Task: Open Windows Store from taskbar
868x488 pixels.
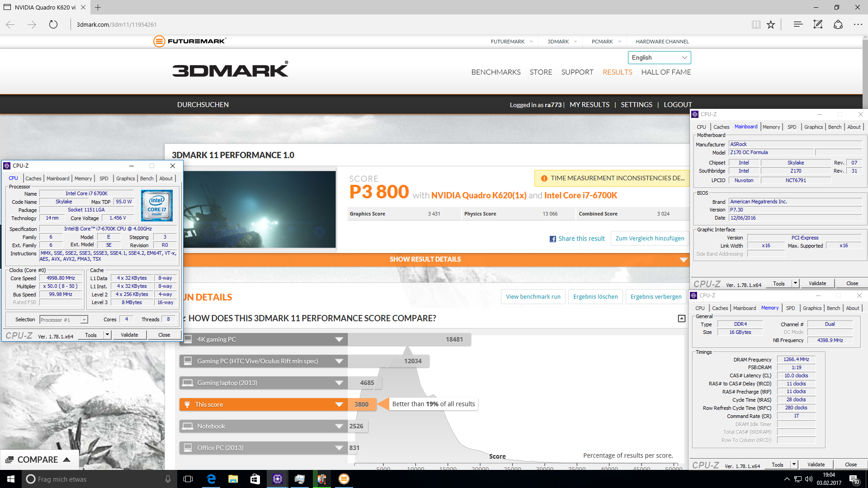Action: [255, 479]
